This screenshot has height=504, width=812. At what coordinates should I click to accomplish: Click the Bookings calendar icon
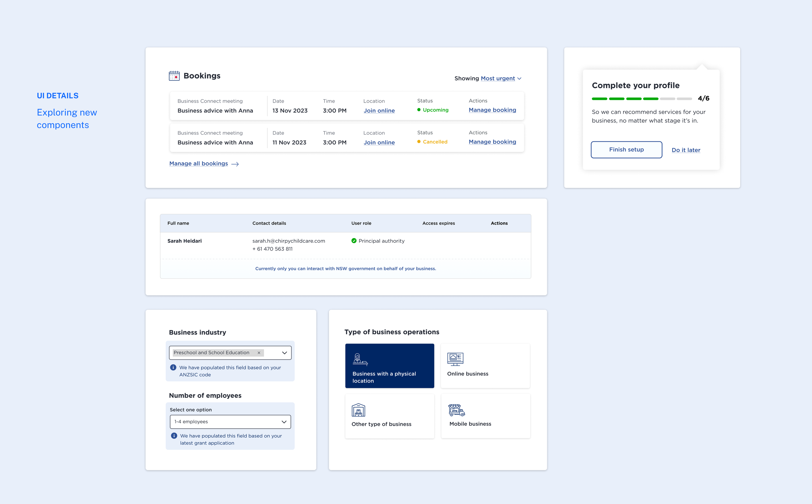(x=174, y=76)
